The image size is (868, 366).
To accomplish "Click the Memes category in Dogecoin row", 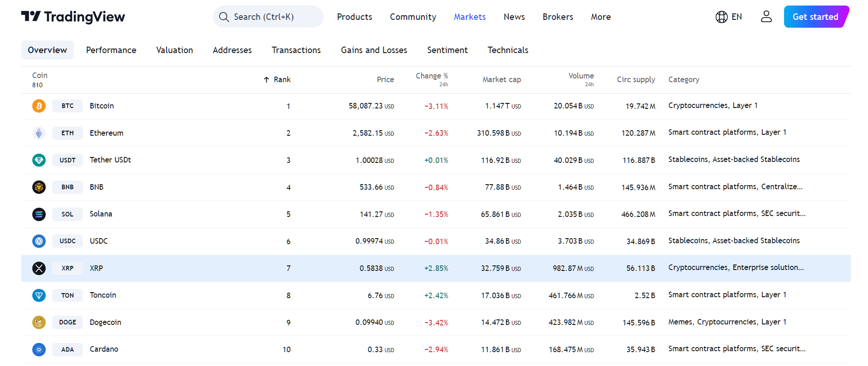I will click(x=680, y=322).
